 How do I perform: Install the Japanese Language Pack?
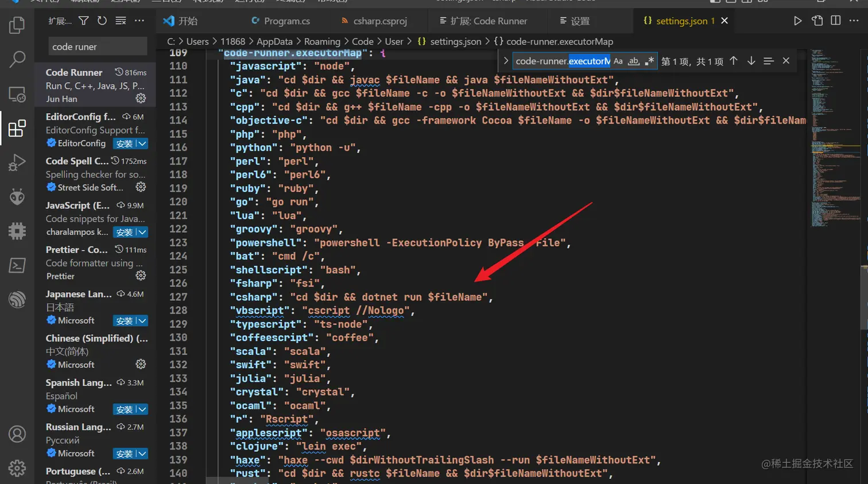pyautogui.click(x=124, y=320)
